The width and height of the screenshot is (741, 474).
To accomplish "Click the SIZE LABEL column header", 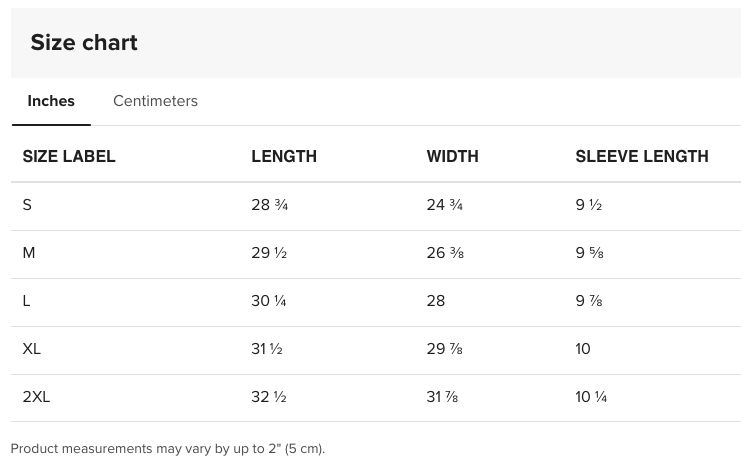I will click(x=69, y=156).
